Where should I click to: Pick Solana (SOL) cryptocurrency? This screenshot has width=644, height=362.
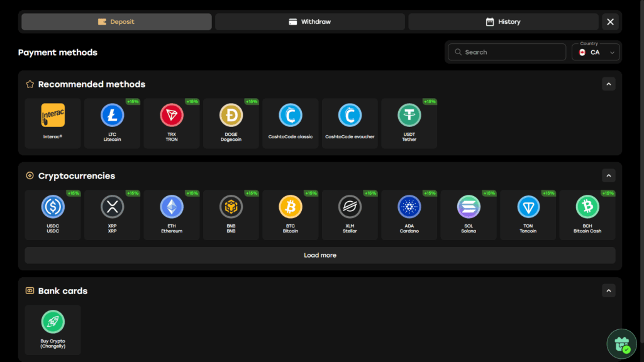pyautogui.click(x=468, y=215)
